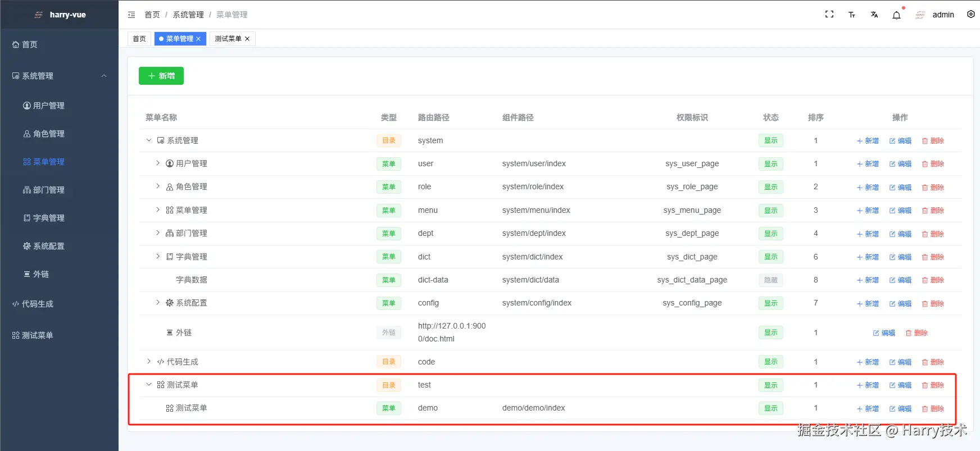Expand the 用户管理 table row

pos(158,163)
